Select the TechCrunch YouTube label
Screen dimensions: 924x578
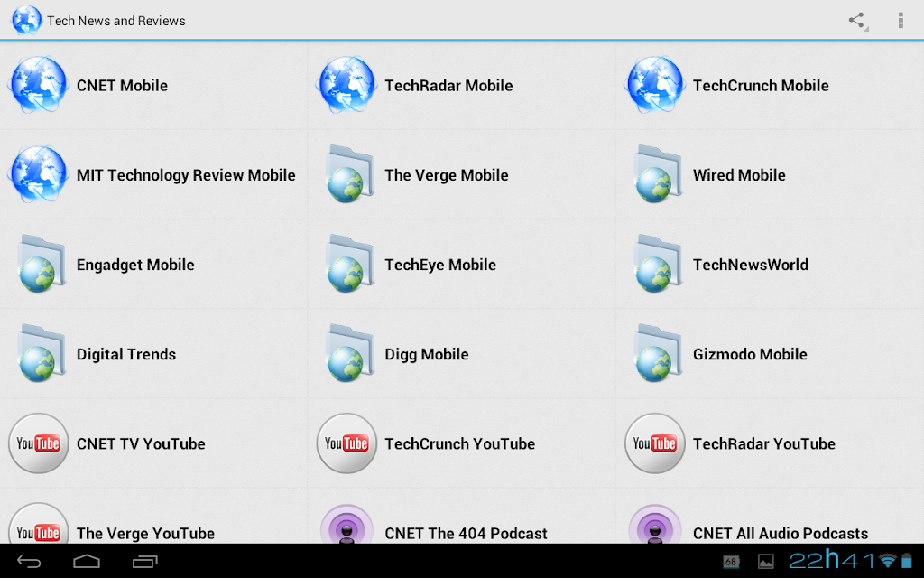[459, 444]
